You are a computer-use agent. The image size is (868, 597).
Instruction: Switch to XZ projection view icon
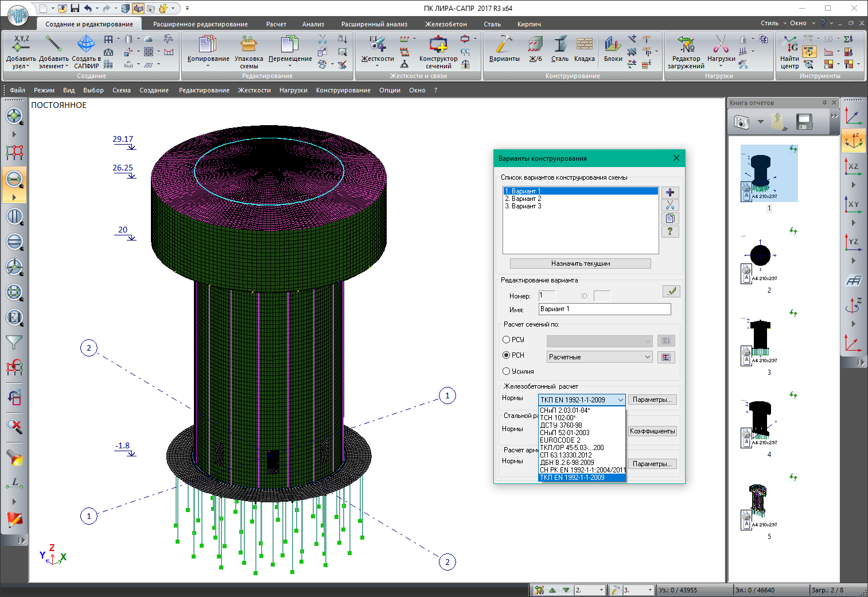(853, 167)
